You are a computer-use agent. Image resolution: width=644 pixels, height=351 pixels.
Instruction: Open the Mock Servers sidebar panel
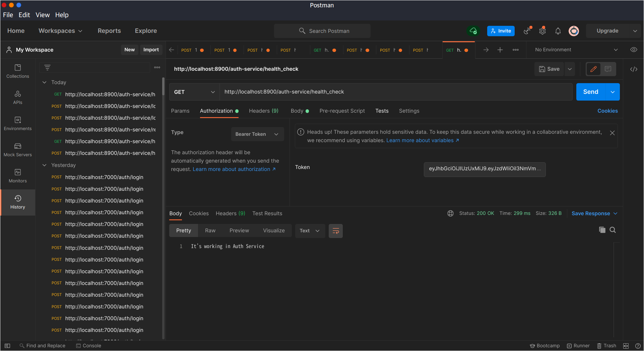pos(18,150)
